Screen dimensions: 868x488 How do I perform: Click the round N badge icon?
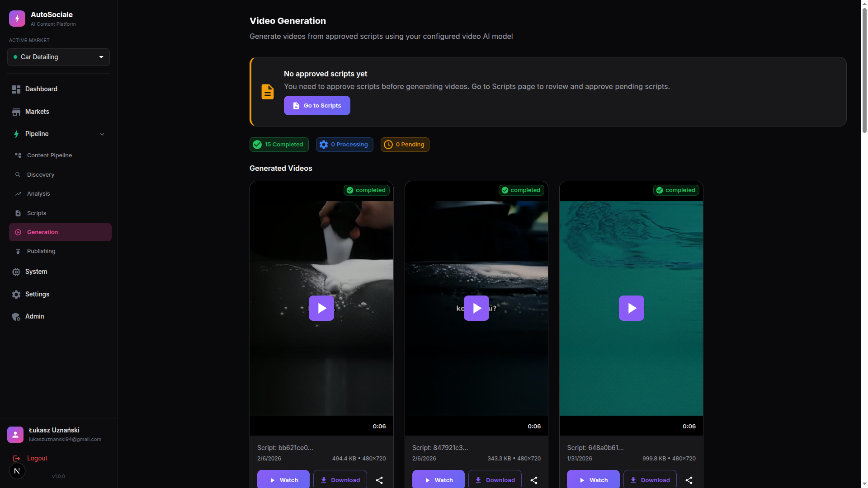point(17,471)
